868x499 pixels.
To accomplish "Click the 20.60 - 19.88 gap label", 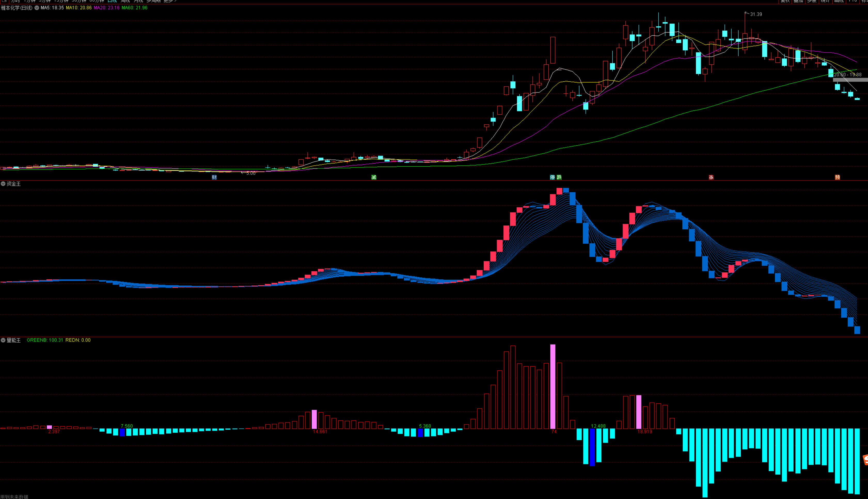I will (x=847, y=74).
